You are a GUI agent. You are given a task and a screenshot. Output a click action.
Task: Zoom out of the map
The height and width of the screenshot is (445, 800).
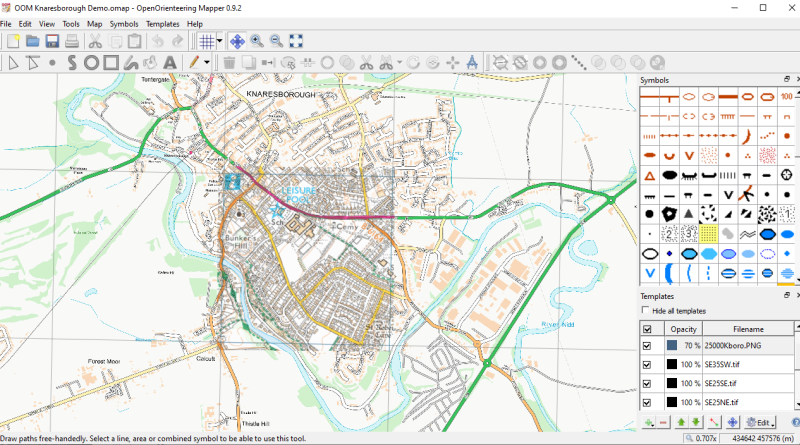tap(276, 41)
